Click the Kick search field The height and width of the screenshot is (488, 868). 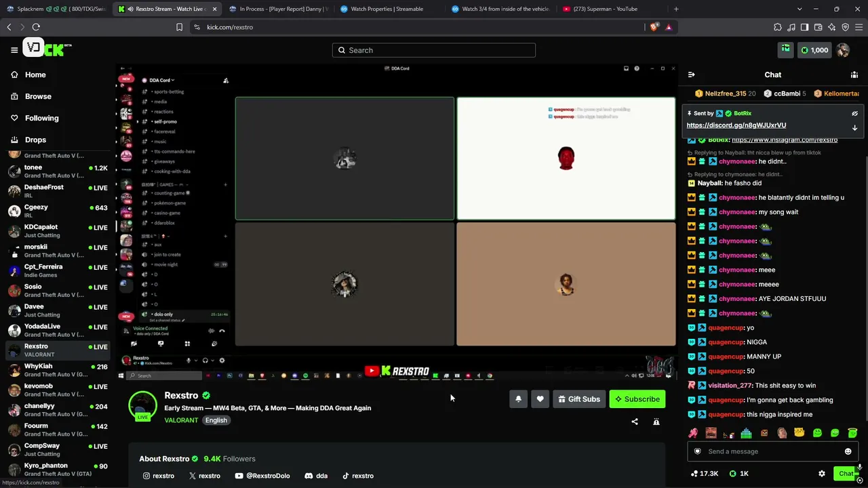click(x=434, y=50)
